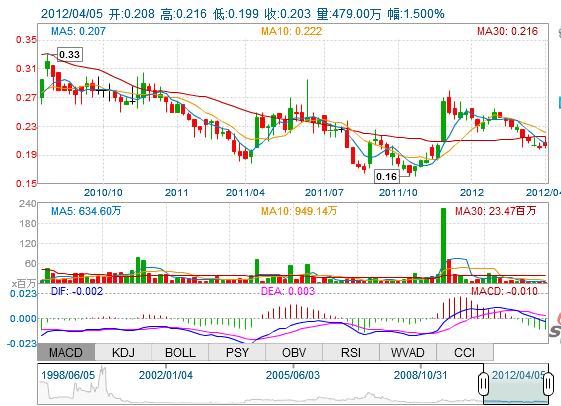Jump to 2002/01/04 on overview timeline

166,375
